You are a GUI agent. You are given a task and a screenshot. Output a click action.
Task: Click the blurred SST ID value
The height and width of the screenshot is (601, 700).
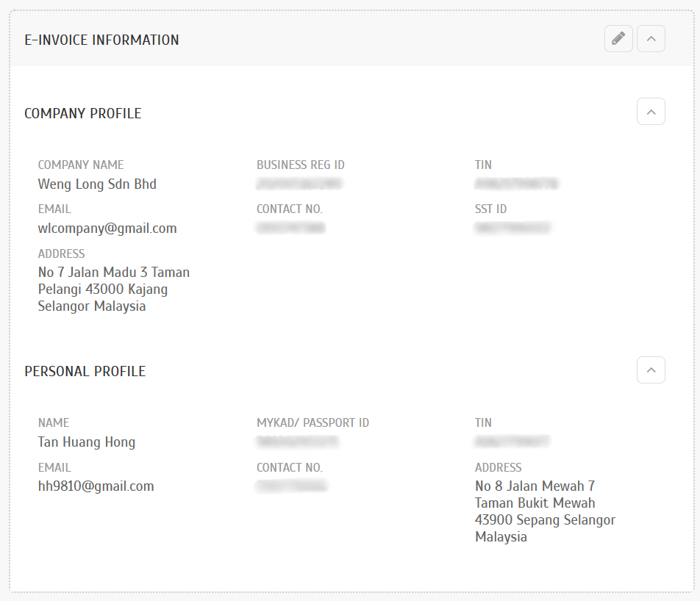pyautogui.click(x=512, y=228)
